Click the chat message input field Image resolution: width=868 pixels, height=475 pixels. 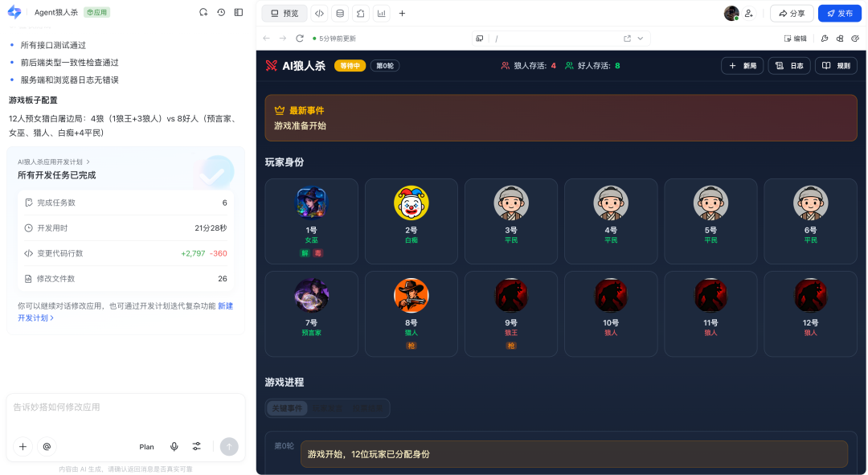tap(125, 407)
